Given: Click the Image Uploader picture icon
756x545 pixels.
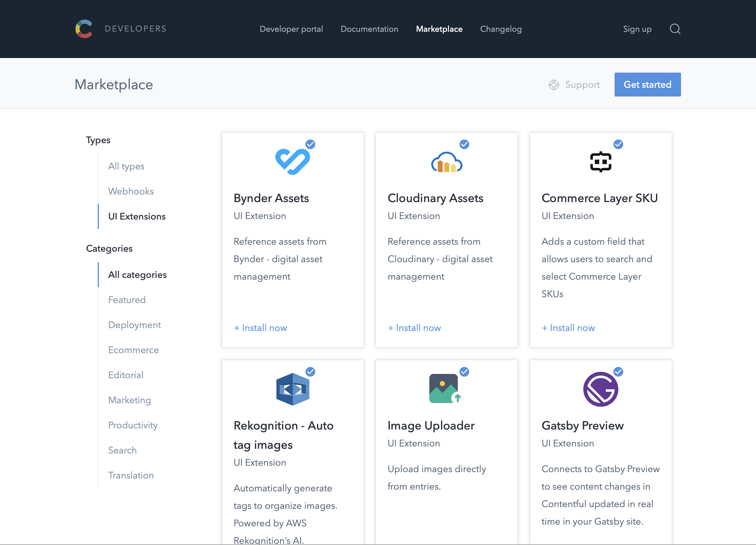Looking at the screenshot, I should coord(445,388).
